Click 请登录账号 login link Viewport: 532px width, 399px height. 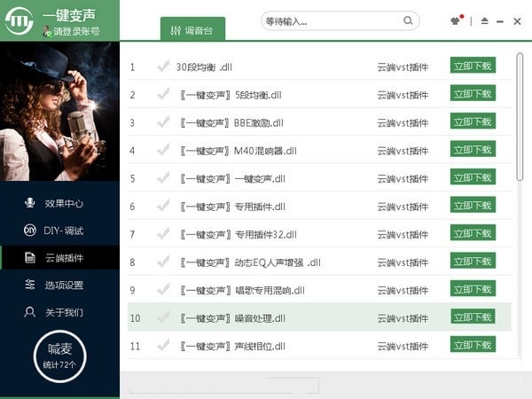(74, 31)
